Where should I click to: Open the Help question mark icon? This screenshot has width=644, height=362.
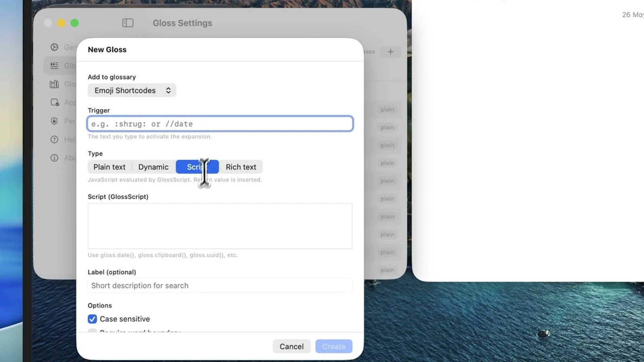(54, 140)
